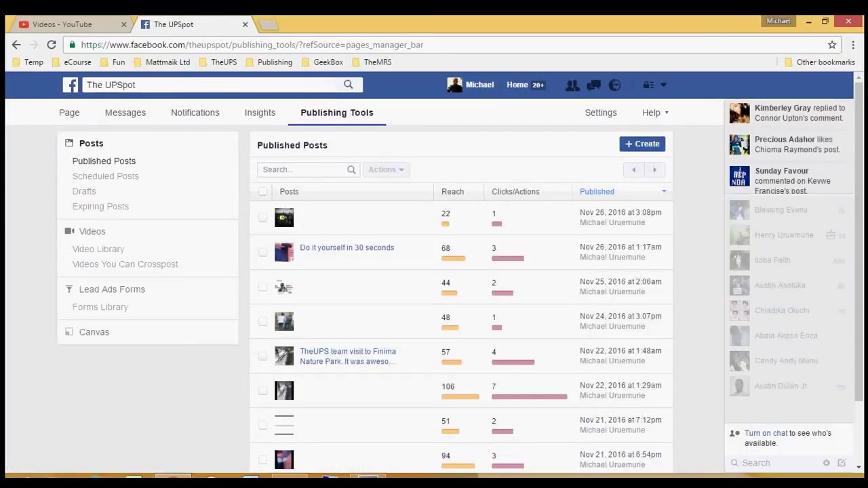Open the Help dropdown menu
Screen dimensions: 868x488
[655, 113]
